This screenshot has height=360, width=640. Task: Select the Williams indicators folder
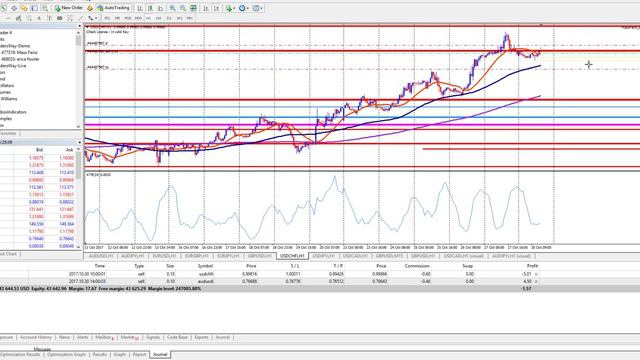pyautogui.click(x=9, y=98)
